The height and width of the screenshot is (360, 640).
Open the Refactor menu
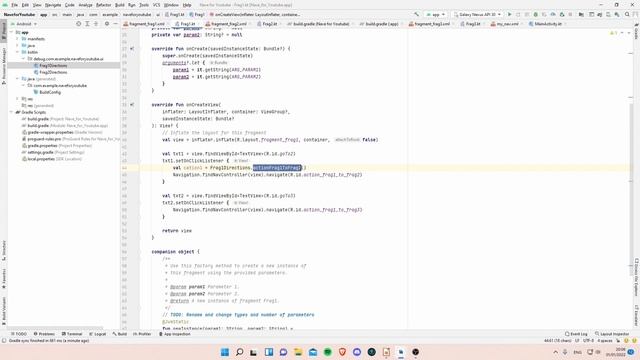coord(103,5)
